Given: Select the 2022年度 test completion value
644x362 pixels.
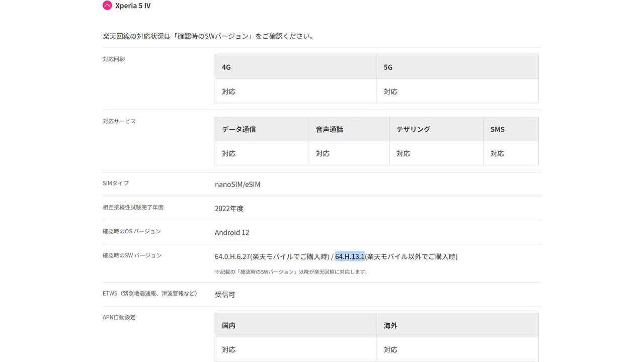Looking at the screenshot, I should point(229,208).
